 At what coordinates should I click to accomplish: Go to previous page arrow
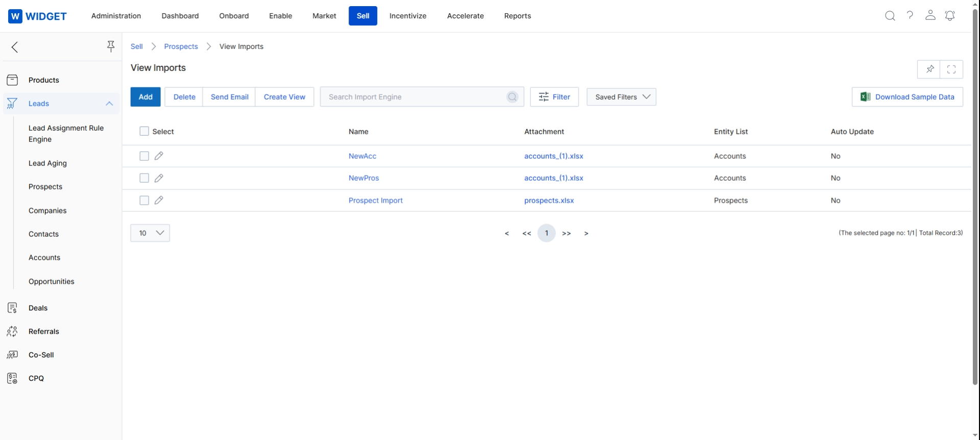click(507, 233)
